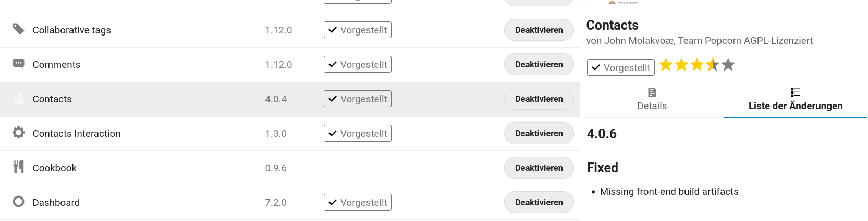Viewport: 868px width, 221px height.
Task: Click the Contacts star rating
Action: 696,65
